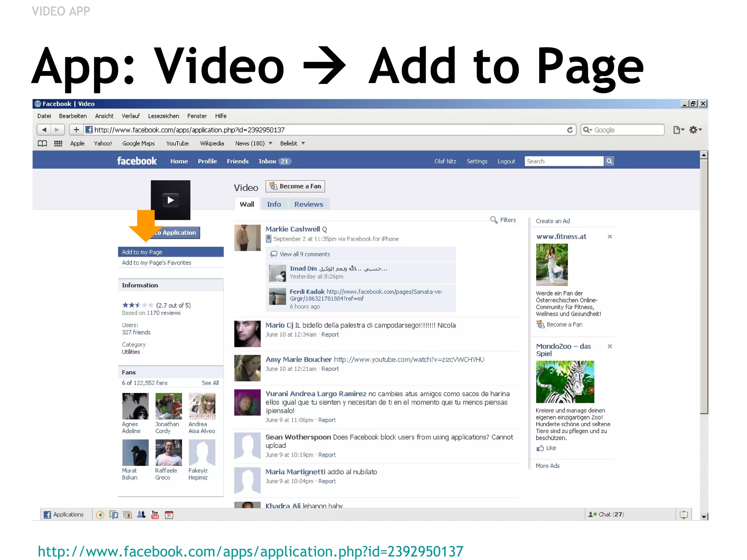Open the Datei menu

pyautogui.click(x=44, y=116)
